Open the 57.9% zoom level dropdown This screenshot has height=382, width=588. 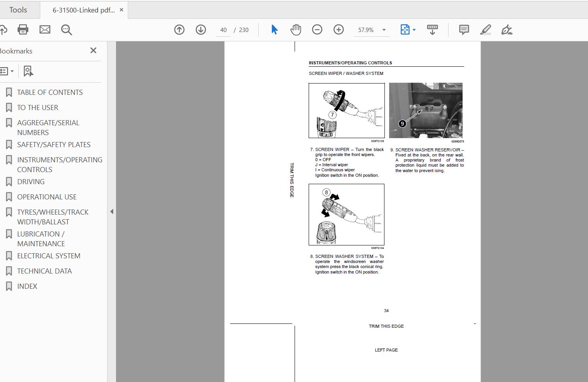point(384,30)
